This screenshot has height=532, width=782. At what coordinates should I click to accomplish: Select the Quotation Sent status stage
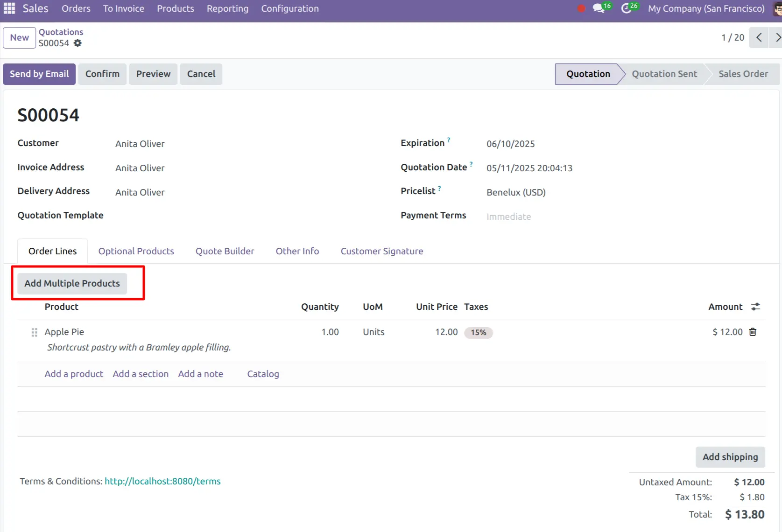[x=664, y=74]
